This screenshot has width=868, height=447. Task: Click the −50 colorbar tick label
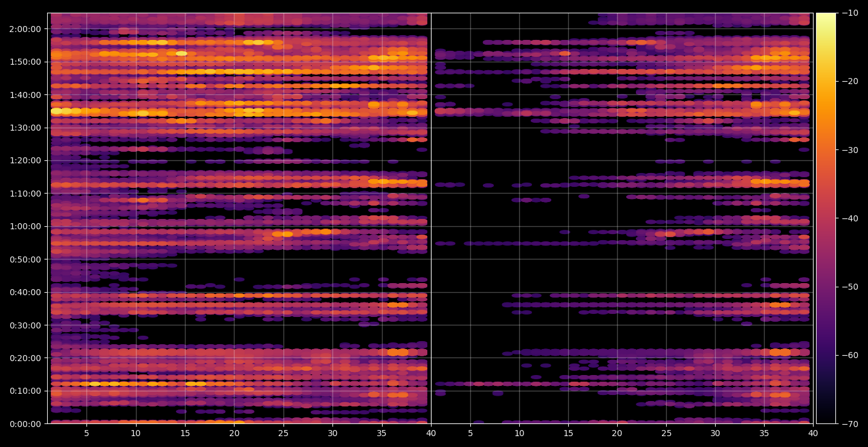850,287
